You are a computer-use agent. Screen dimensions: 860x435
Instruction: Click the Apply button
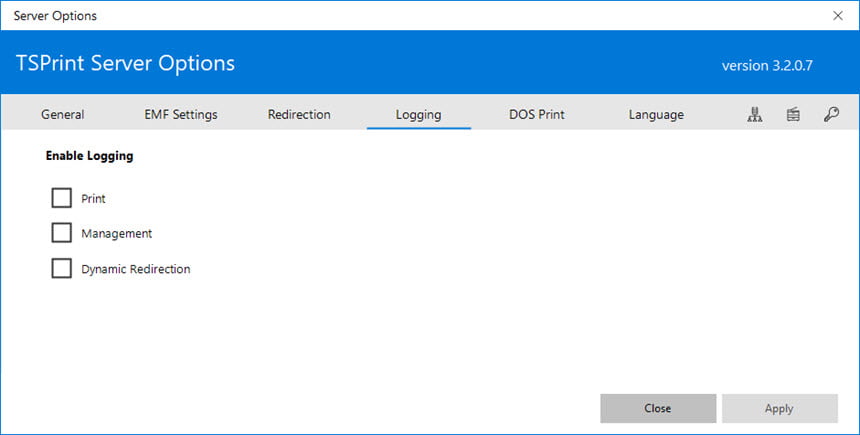[779, 408]
